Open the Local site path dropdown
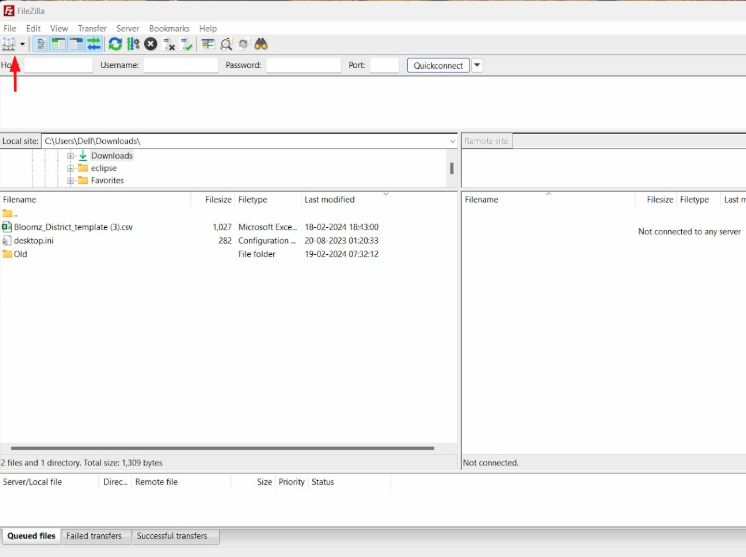Image resolution: width=746 pixels, height=557 pixels. pos(452,141)
